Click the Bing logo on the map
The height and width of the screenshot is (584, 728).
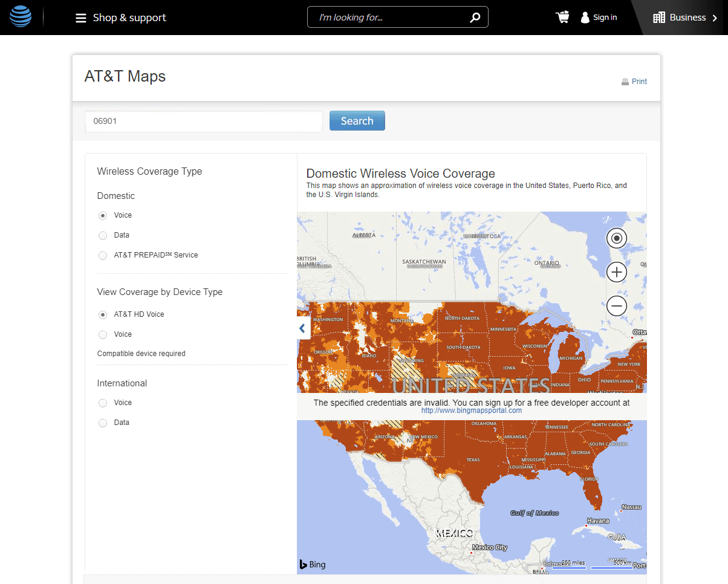tap(312, 564)
